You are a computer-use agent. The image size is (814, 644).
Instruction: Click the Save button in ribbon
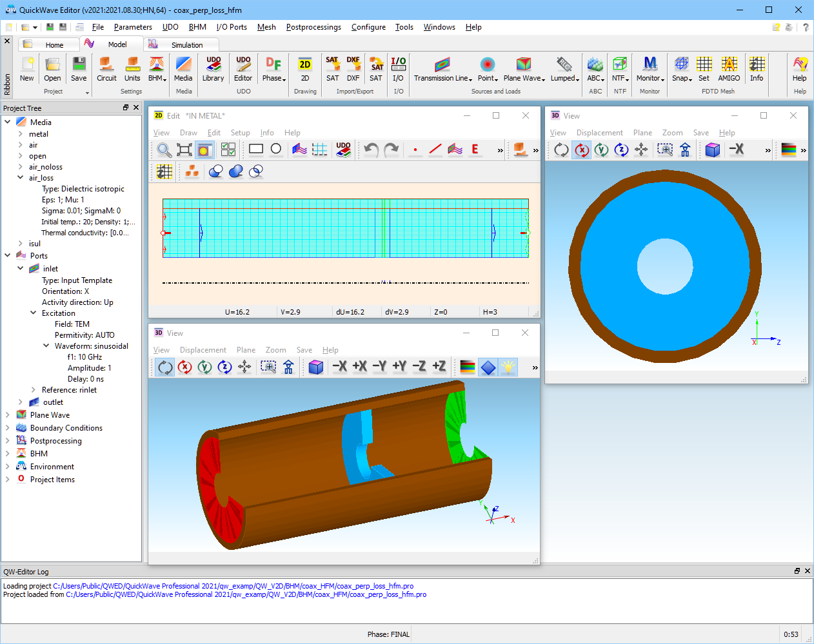[x=79, y=69]
